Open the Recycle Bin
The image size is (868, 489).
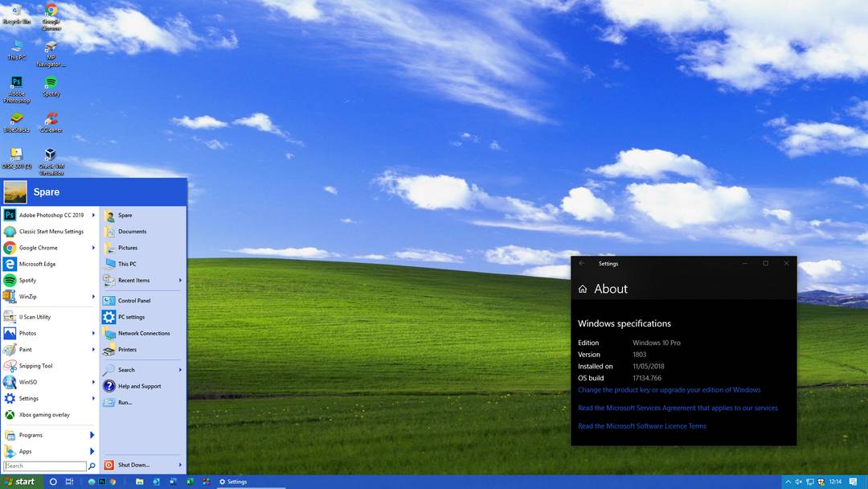coord(16,14)
